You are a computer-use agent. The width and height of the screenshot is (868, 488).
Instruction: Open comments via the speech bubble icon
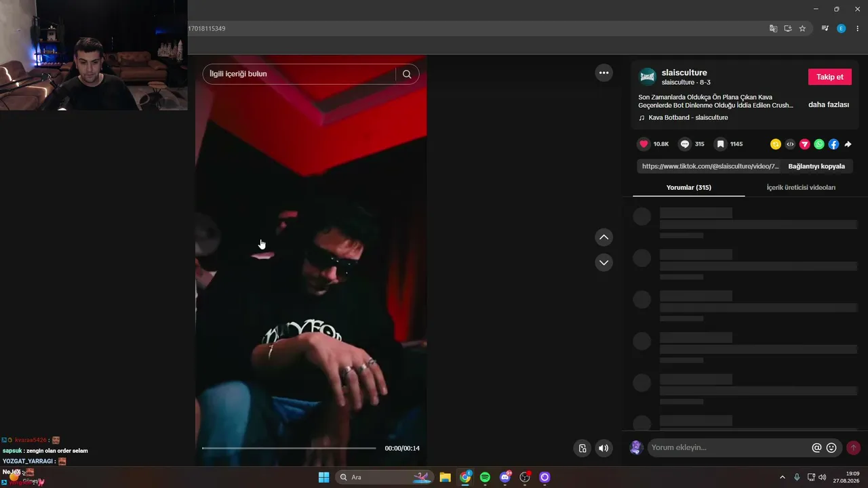(685, 144)
